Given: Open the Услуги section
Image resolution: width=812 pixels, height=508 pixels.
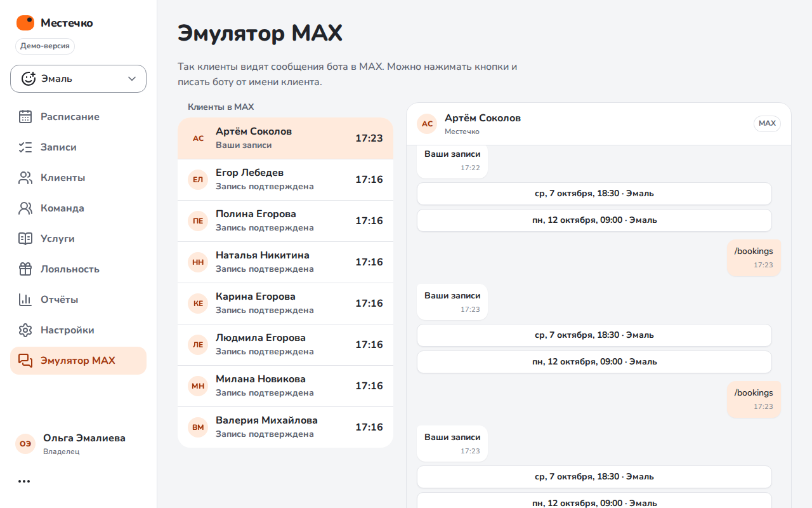Looking at the screenshot, I should (x=78, y=239).
